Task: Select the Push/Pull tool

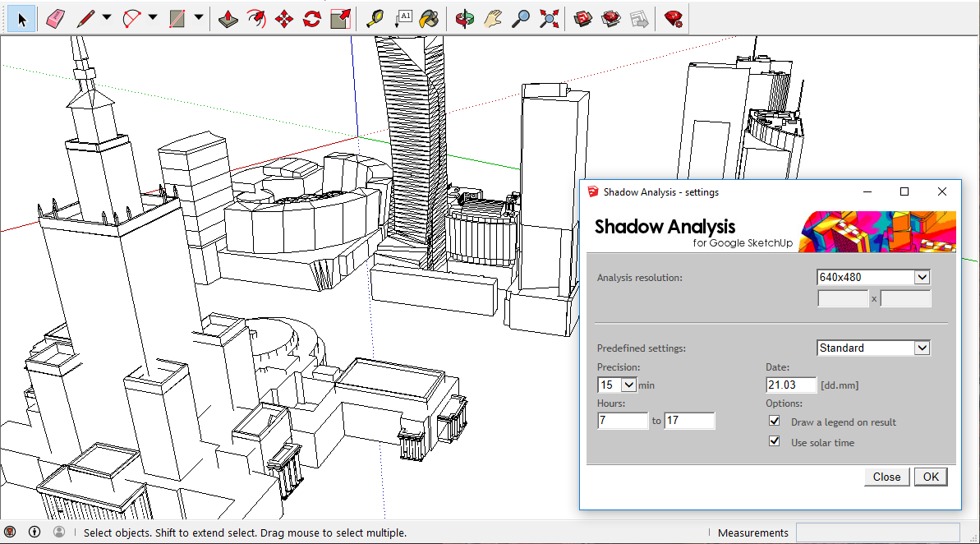Action: point(228,17)
